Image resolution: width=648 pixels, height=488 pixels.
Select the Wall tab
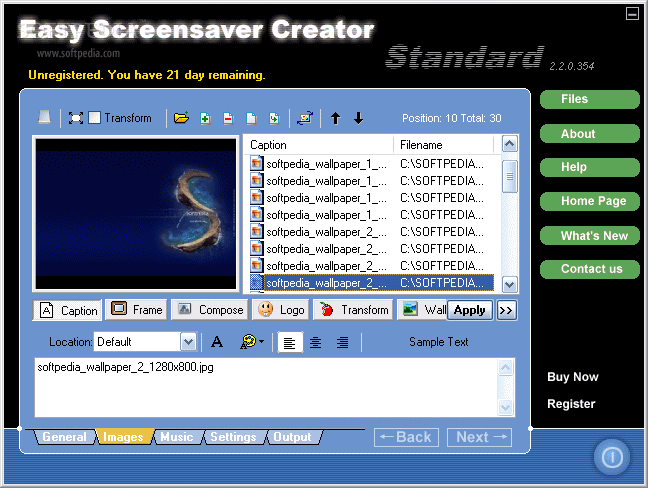(x=422, y=309)
